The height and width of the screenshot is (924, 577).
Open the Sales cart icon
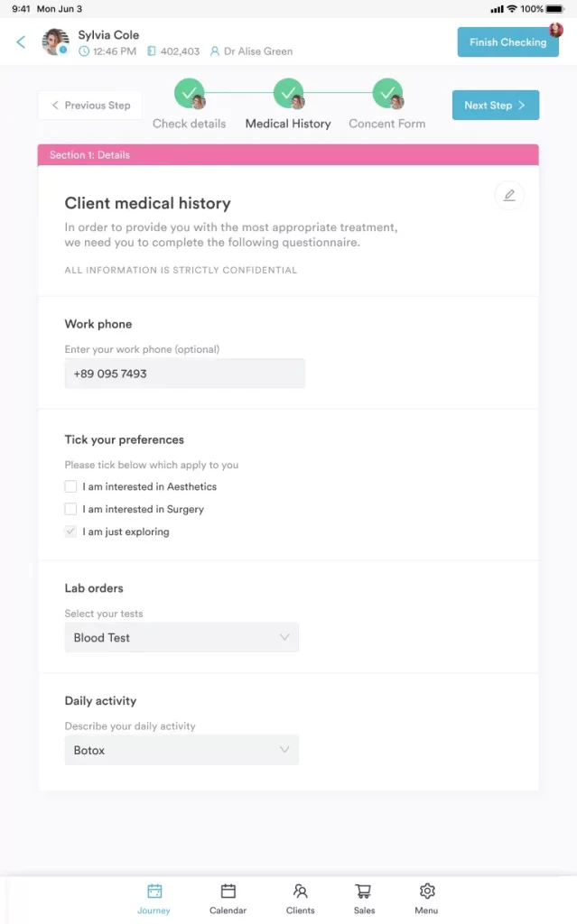point(363,893)
